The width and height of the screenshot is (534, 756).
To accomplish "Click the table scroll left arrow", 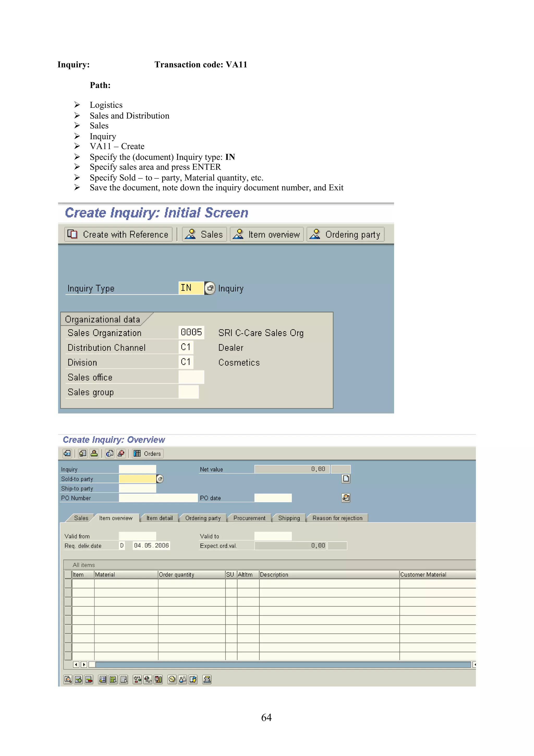I will [x=76, y=664].
